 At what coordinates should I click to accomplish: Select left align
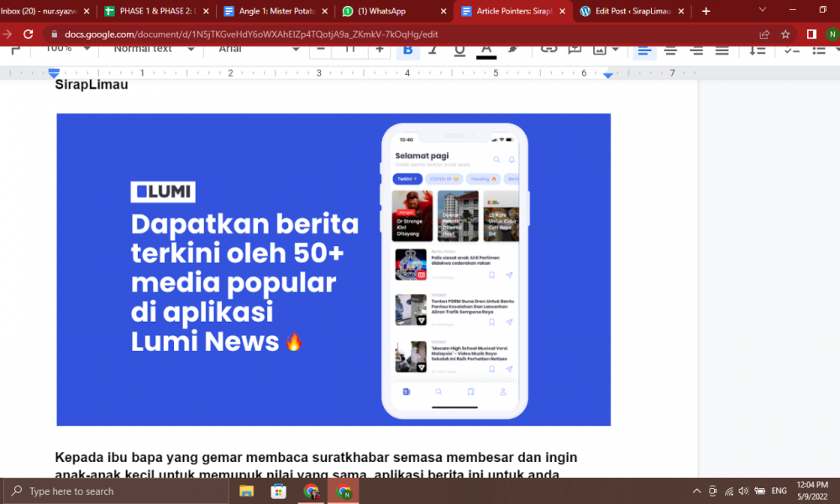click(x=644, y=51)
